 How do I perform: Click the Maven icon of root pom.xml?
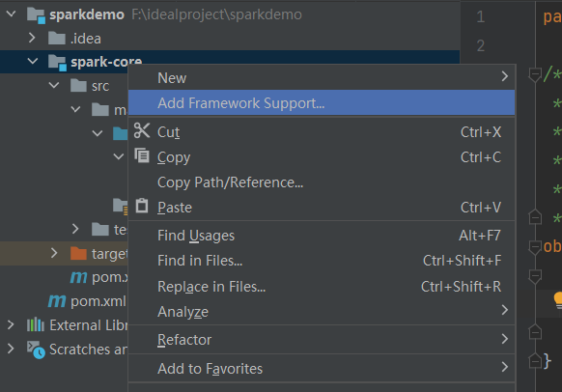point(57,301)
